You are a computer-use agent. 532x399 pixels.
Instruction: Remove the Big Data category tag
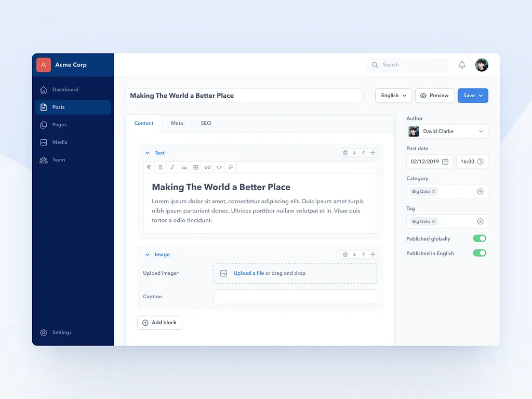coord(433,191)
